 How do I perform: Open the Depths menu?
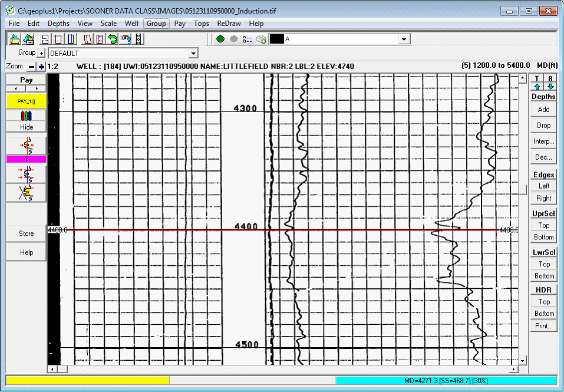[x=58, y=24]
